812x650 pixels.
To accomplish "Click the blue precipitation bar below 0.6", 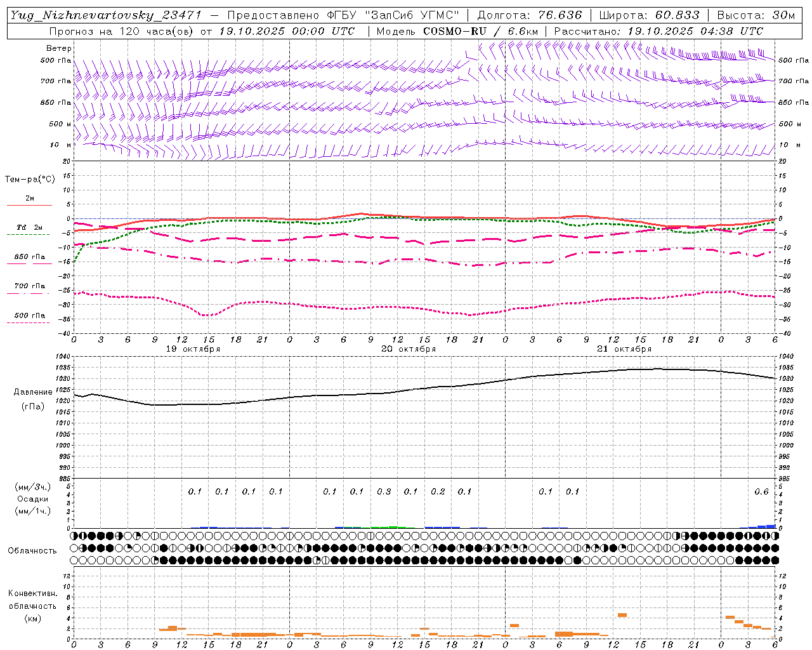I will tap(762, 526).
